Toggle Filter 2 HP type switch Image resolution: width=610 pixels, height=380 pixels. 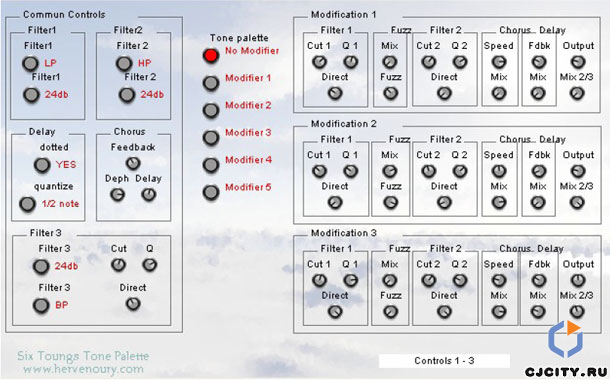(124, 63)
